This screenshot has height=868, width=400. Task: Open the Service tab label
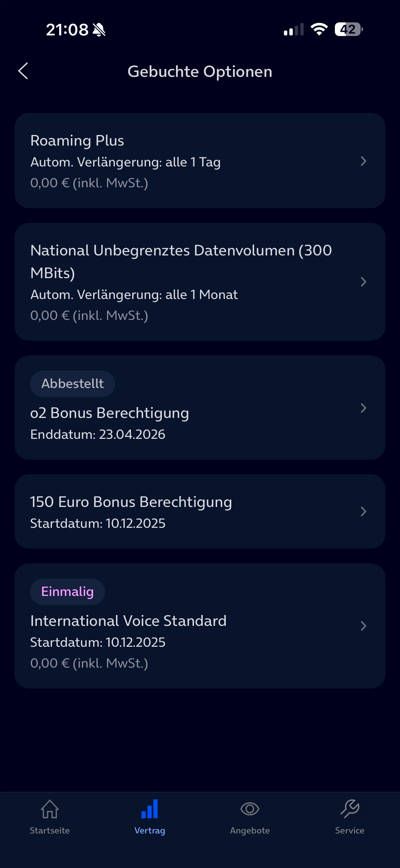point(350,830)
